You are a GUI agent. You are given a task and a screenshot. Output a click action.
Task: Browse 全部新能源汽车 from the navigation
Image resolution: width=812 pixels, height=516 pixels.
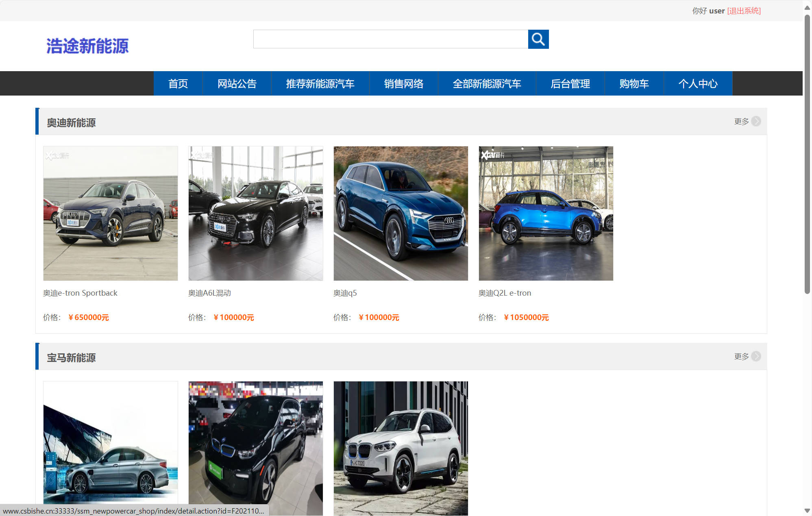pyautogui.click(x=487, y=83)
